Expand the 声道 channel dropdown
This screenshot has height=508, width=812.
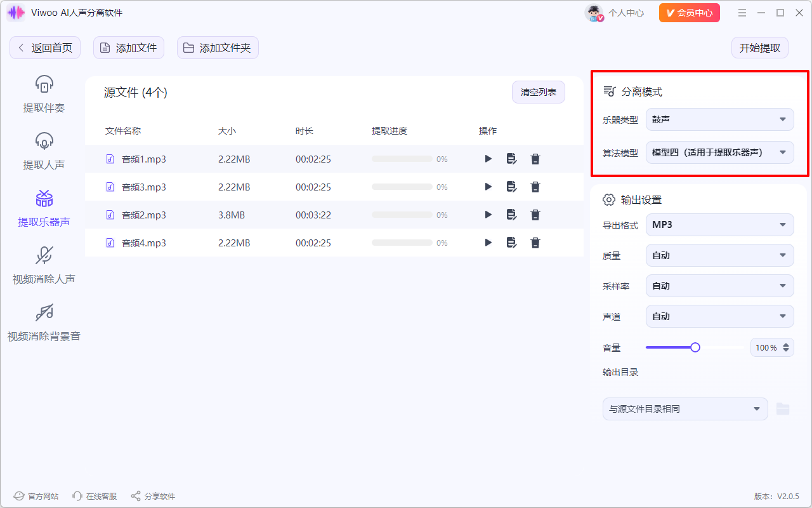point(720,316)
